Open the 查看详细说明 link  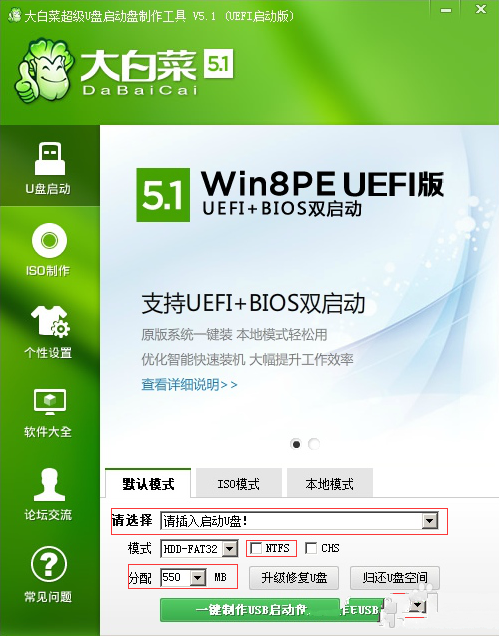coord(189,385)
